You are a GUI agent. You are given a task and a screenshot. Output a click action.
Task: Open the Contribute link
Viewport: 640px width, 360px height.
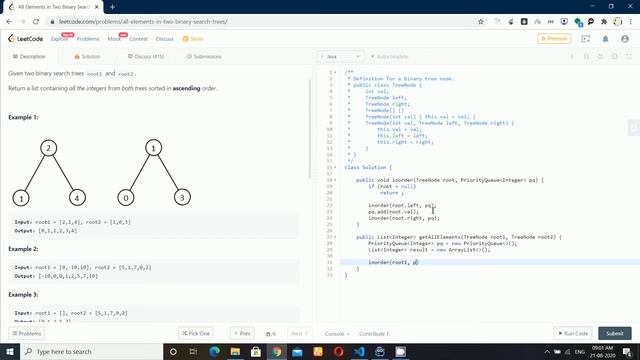click(373, 333)
